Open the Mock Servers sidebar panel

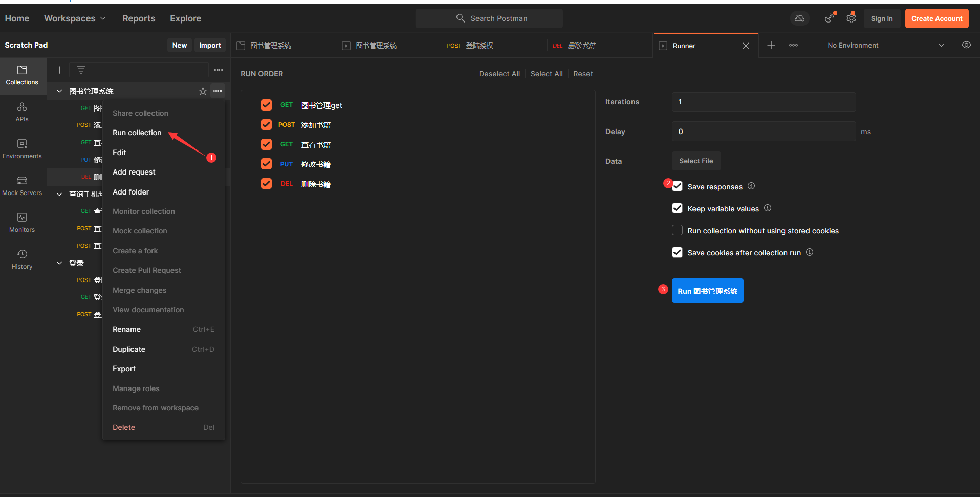(22, 186)
